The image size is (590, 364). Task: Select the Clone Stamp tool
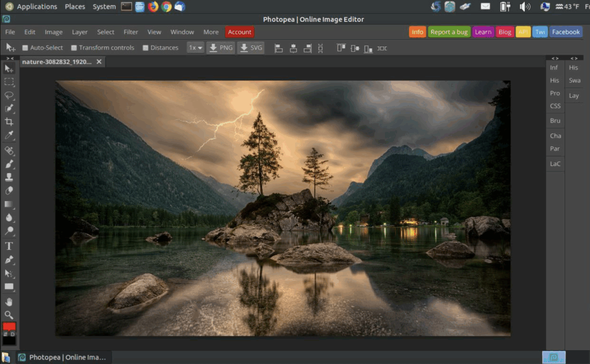click(x=9, y=177)
